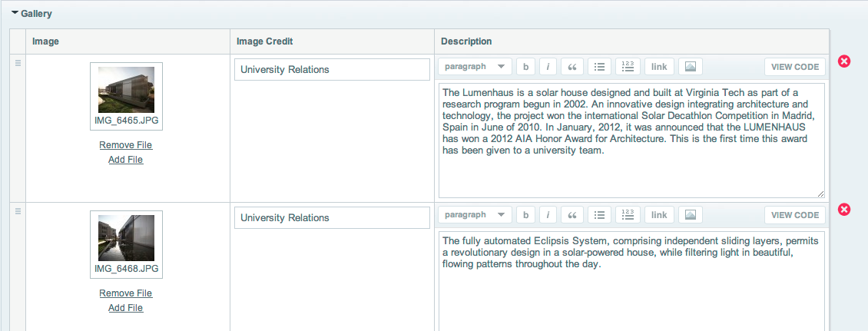Click View Code button in second row
This screenshot has width=868, height=331.
[795, 215]
